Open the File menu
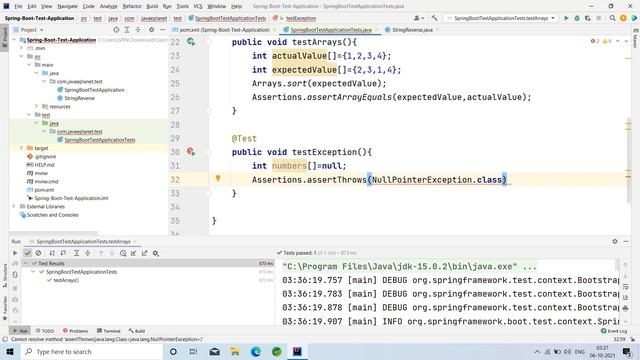 [18, 6]
